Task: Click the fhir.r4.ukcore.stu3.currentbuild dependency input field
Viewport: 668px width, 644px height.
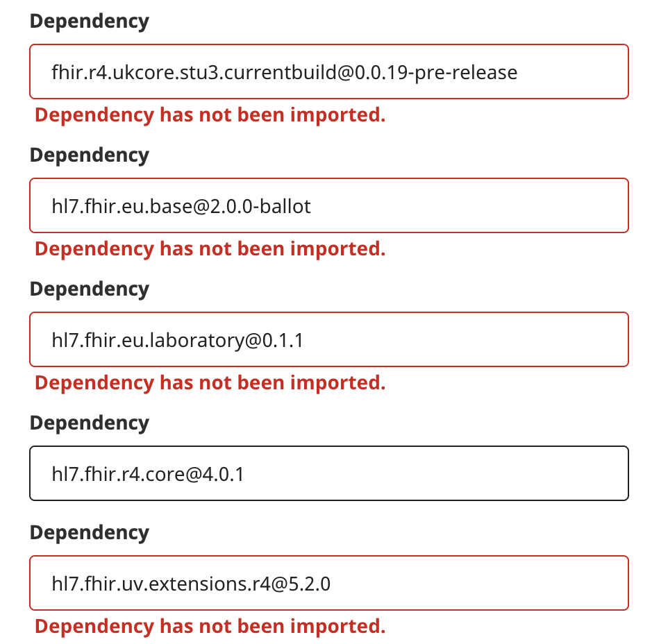Action: pos(328,71)
